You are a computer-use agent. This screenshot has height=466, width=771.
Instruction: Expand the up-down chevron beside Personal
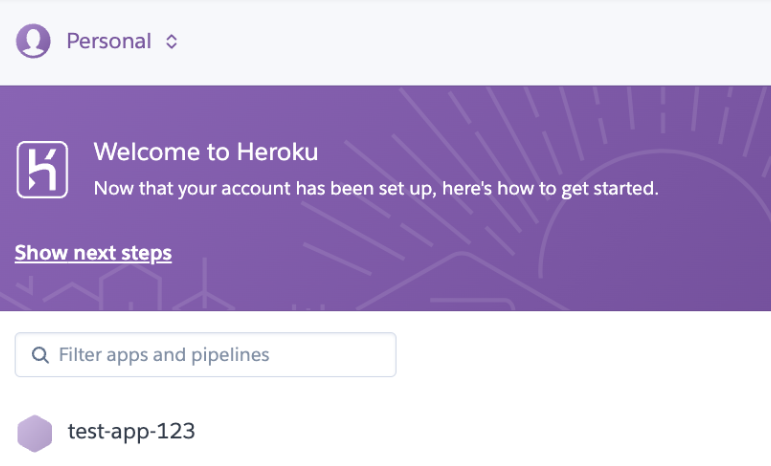point(172,42)
